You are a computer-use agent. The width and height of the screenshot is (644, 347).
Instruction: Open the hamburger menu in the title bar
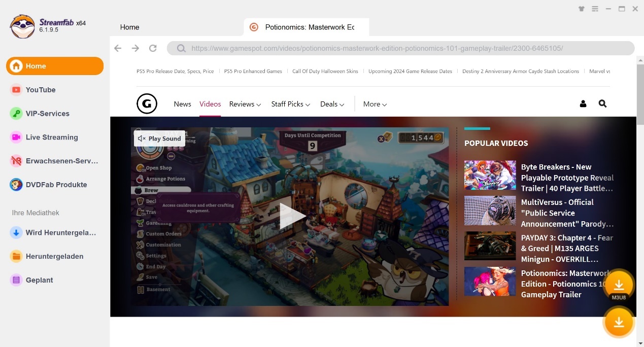click(x=595, y=9)
